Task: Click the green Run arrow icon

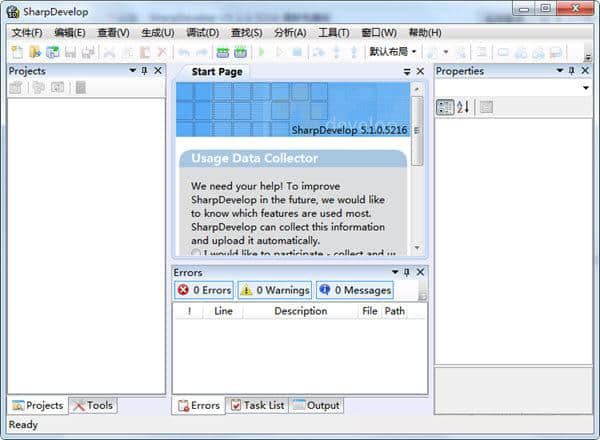Action: coord(262,52)
